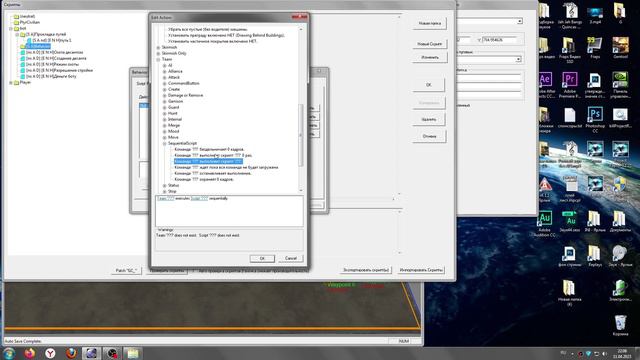Click the Script '???' link in action description

click(x=199, y=198)
